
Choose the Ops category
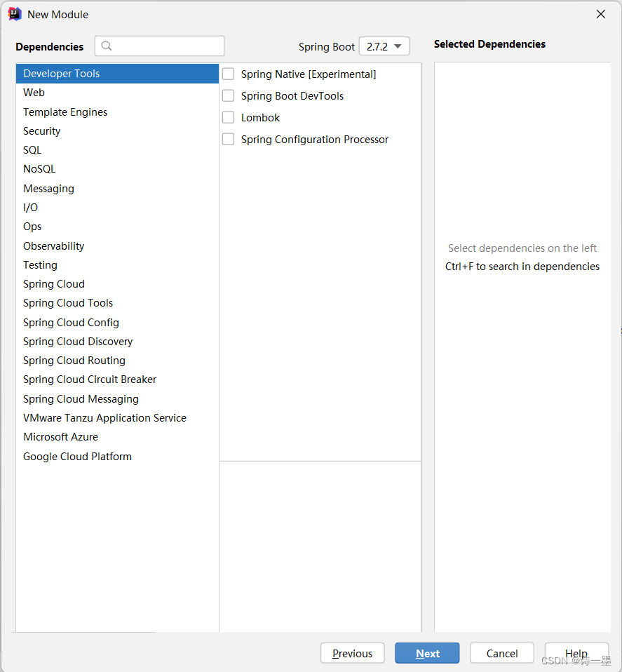(117, 227)
